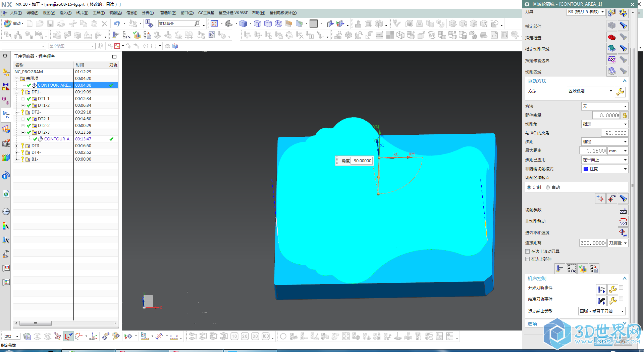Click the Undo arrow in top toolbar
Image resolution: width=644 pixels, height=352 pixels.
[116, 24]
